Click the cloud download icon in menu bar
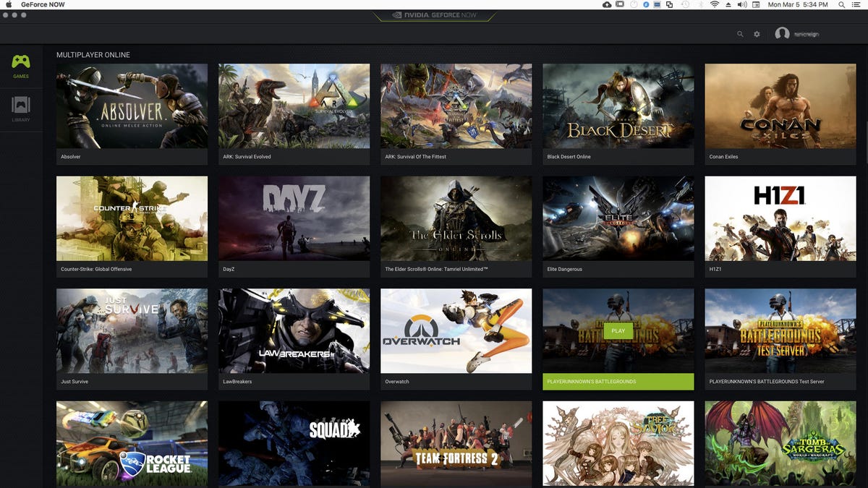The width and height of the screenshot is (868, 488). click(606, 4)
